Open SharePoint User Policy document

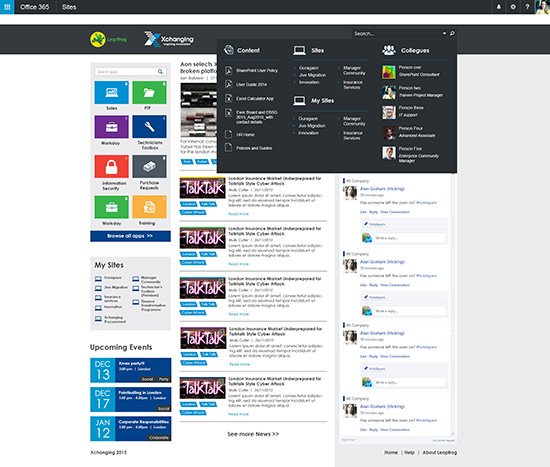pos(257,71)
